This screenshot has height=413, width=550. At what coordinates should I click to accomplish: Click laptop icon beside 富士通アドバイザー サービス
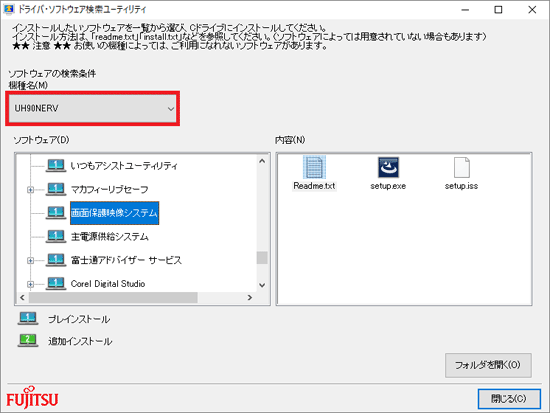tap(56, 260)
